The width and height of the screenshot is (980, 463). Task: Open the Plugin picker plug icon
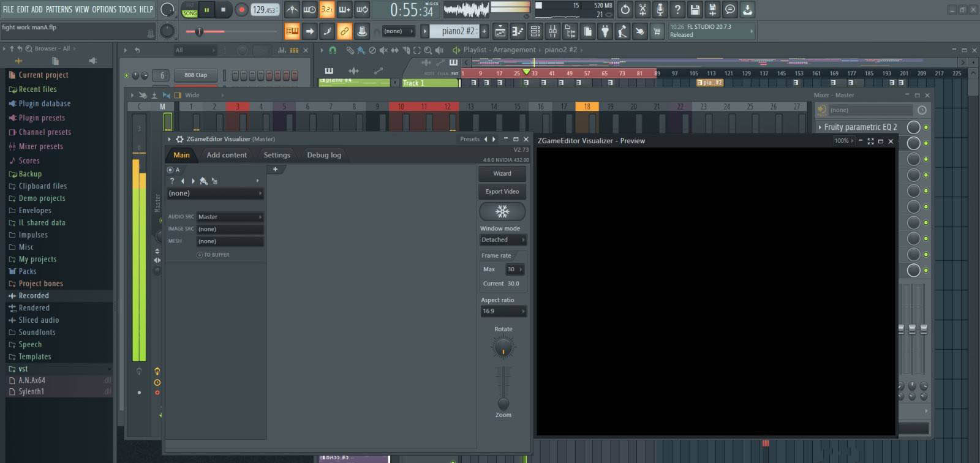(x=605, y=31)
